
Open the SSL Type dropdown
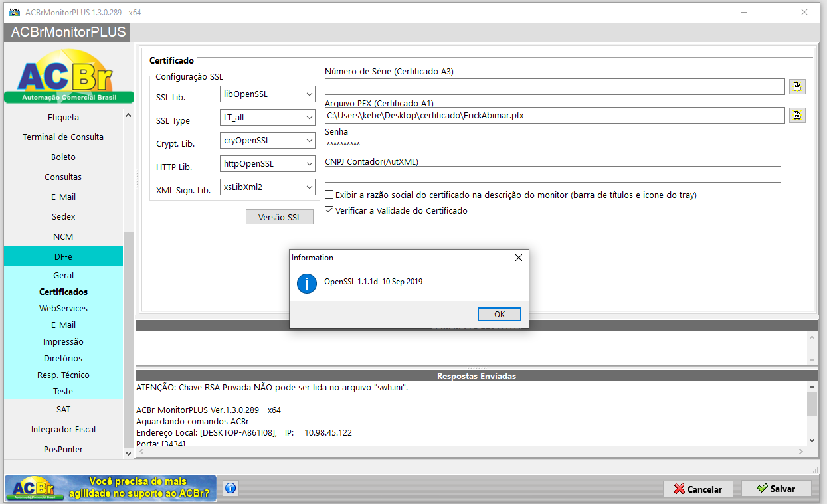[268, 118]
